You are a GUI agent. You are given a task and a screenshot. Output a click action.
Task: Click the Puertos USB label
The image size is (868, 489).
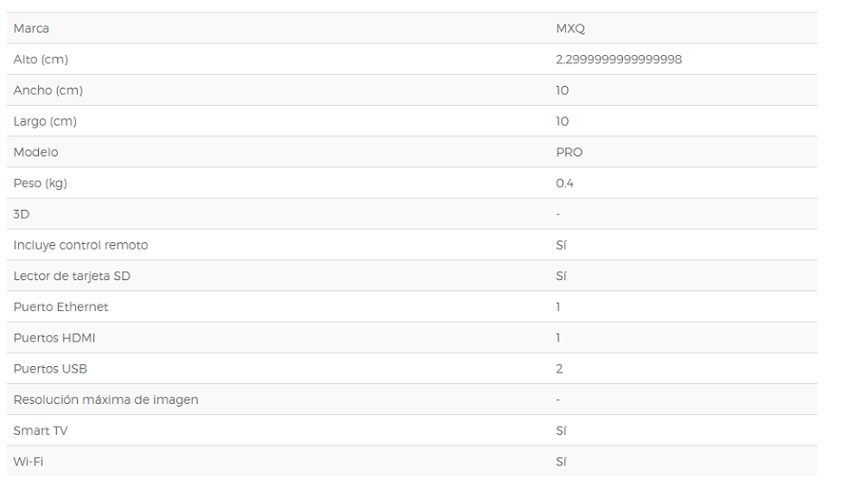51,369
